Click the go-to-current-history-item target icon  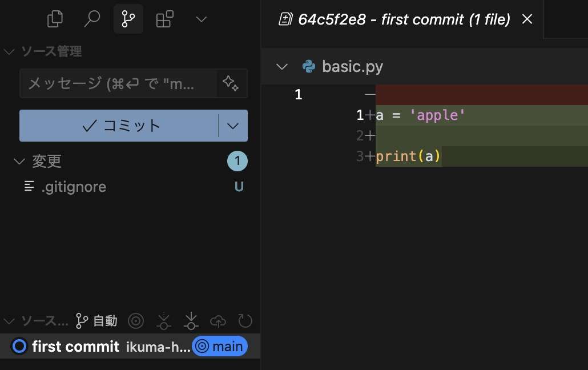(136, 321)
